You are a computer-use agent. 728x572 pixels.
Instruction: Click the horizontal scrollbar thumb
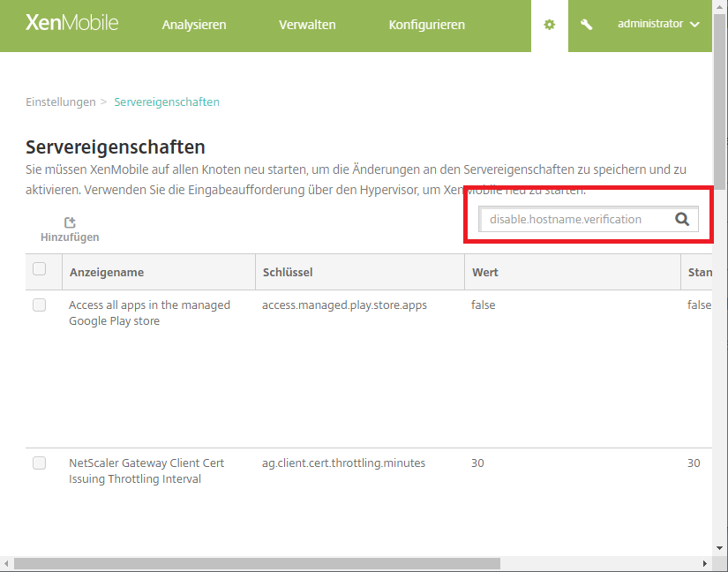tap(256, 563)
